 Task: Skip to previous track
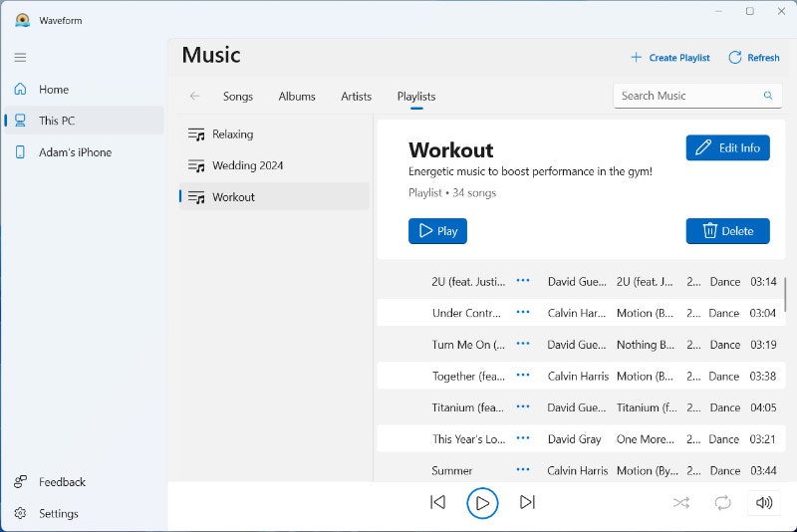[437, 502]
